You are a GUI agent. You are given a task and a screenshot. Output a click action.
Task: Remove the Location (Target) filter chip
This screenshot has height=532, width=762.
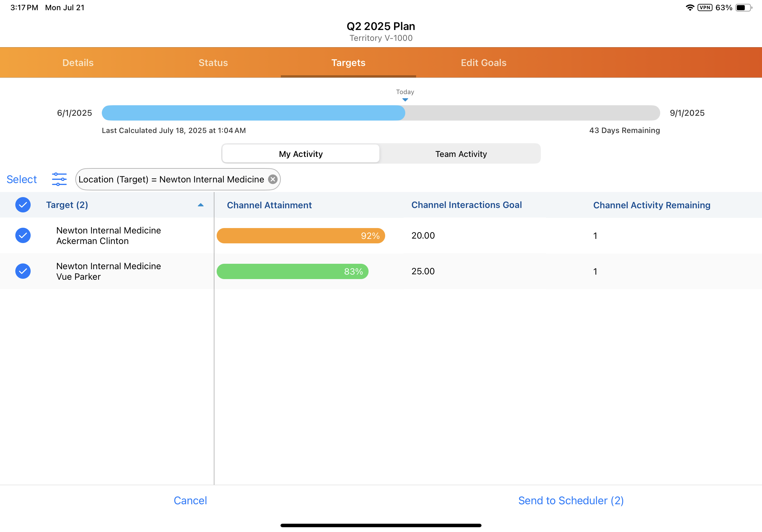(273, 179)
